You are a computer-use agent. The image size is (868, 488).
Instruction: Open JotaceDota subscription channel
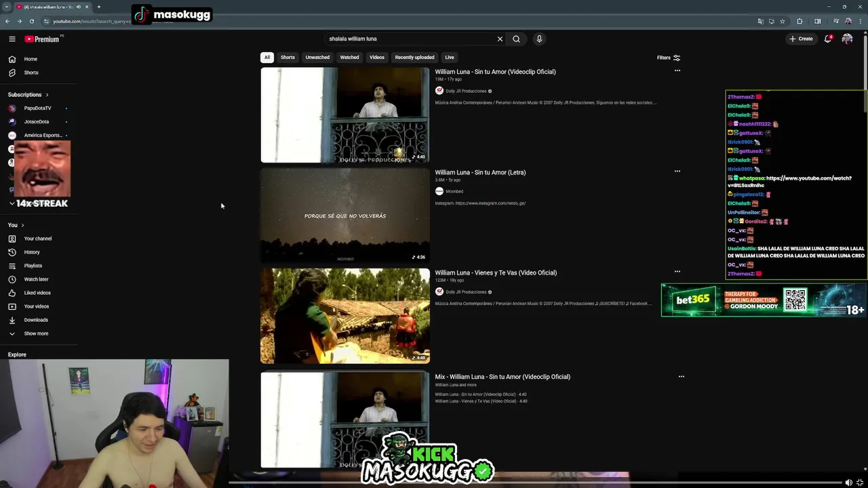point(39,122)
